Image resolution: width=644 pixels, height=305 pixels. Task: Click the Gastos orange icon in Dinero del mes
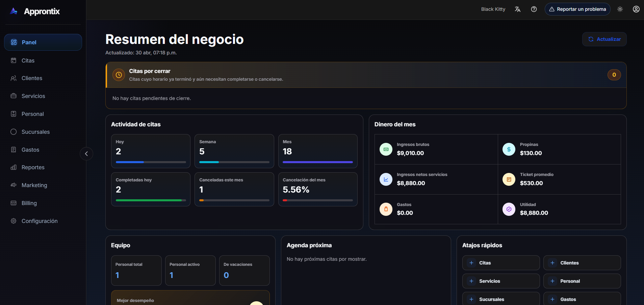[x=386, y=209]
